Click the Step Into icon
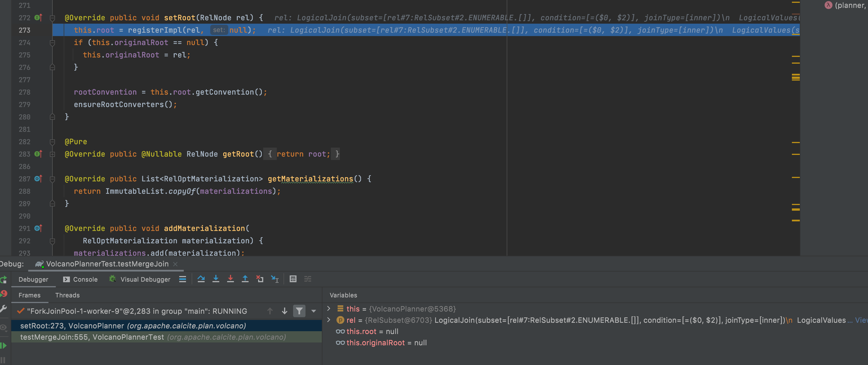The image size is (868, 365). point(216,279)
